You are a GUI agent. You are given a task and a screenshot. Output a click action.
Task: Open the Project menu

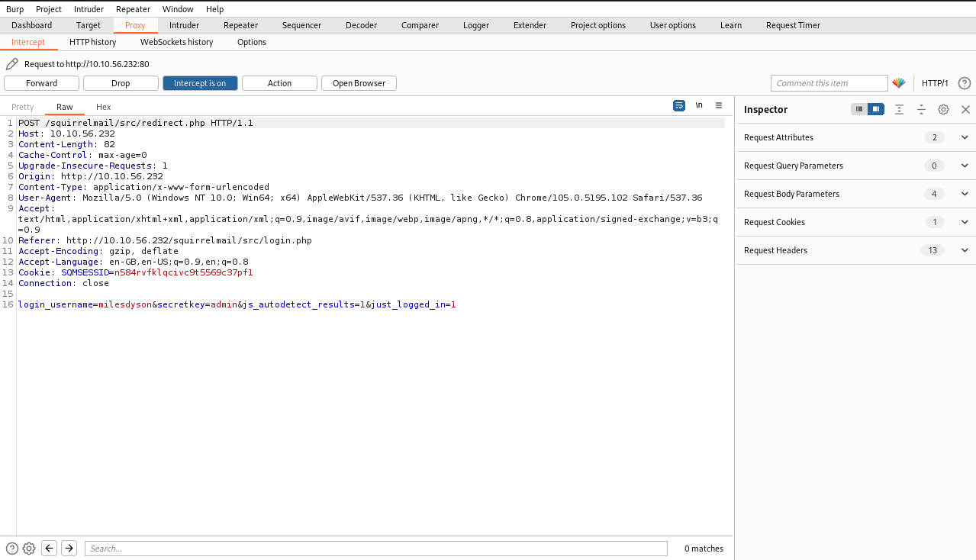pyautogui.click(x=49, y=9)
